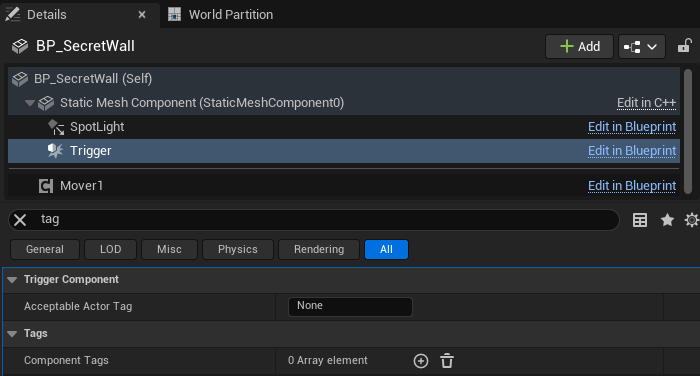Click the Trigger component icon
Screen dimensions: 700x376
pyautogui.click(x=55, y=150)
